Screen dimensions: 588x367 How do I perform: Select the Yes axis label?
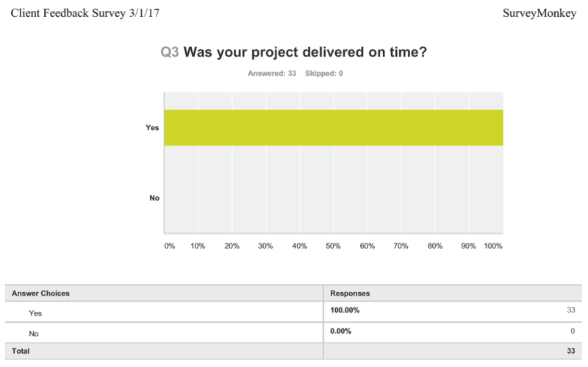point(152,127)
